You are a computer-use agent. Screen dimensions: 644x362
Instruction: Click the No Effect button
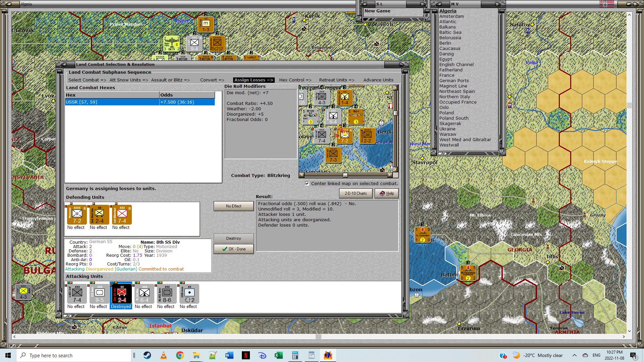(233, 206)
